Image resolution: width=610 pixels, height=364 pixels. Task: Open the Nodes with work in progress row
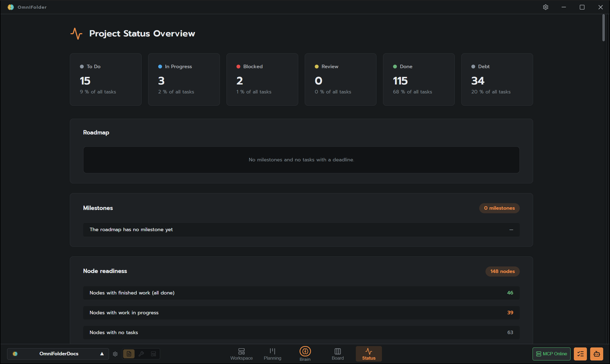pyautogui.click(x=301, y=313)
